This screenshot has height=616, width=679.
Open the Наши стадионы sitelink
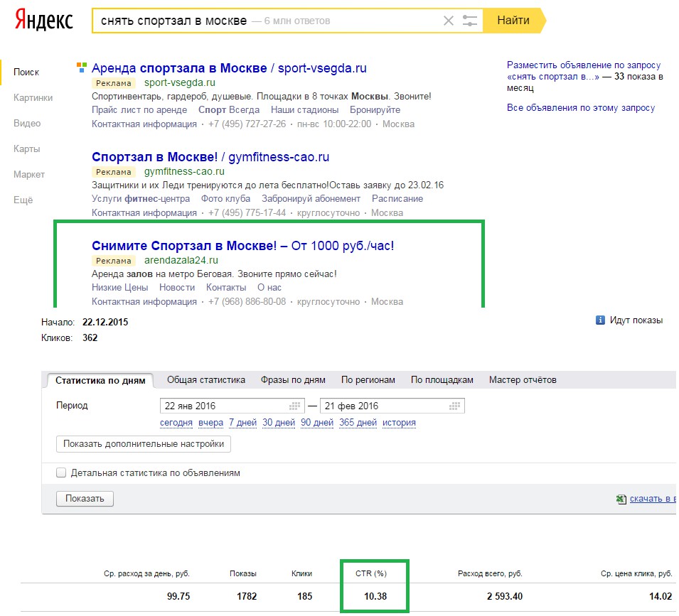[x=305, y=110]
